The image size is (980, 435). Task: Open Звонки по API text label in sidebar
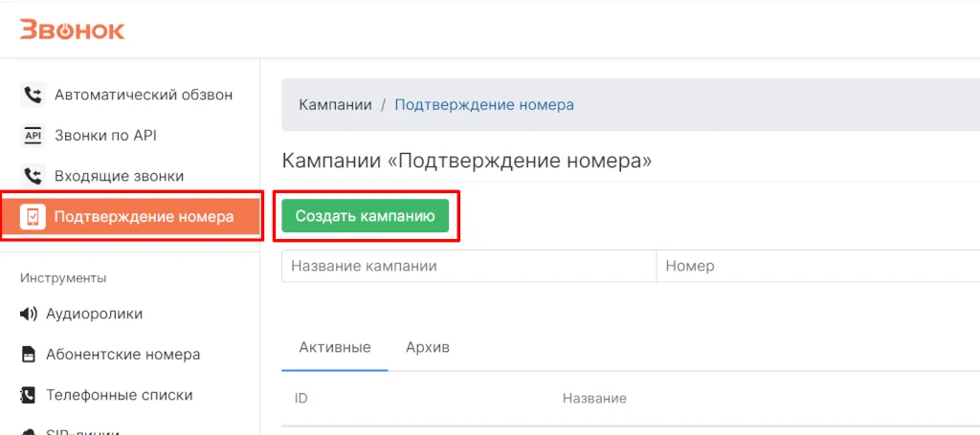(105, 136)
